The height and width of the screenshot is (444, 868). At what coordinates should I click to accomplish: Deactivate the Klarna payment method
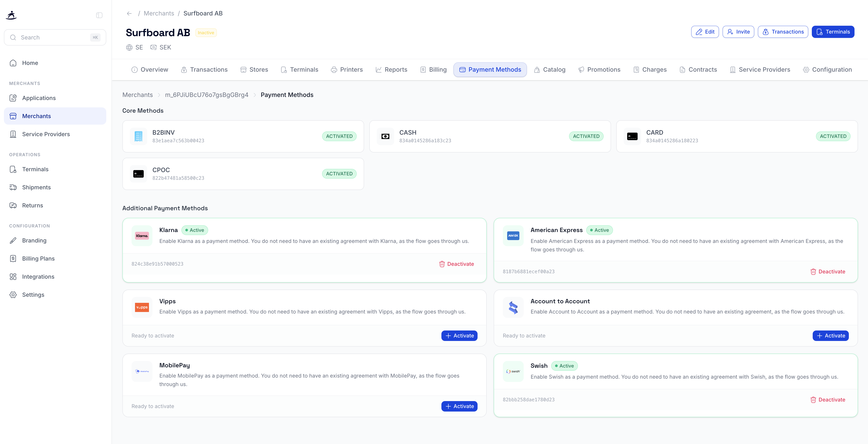click(x=456, y=264)
